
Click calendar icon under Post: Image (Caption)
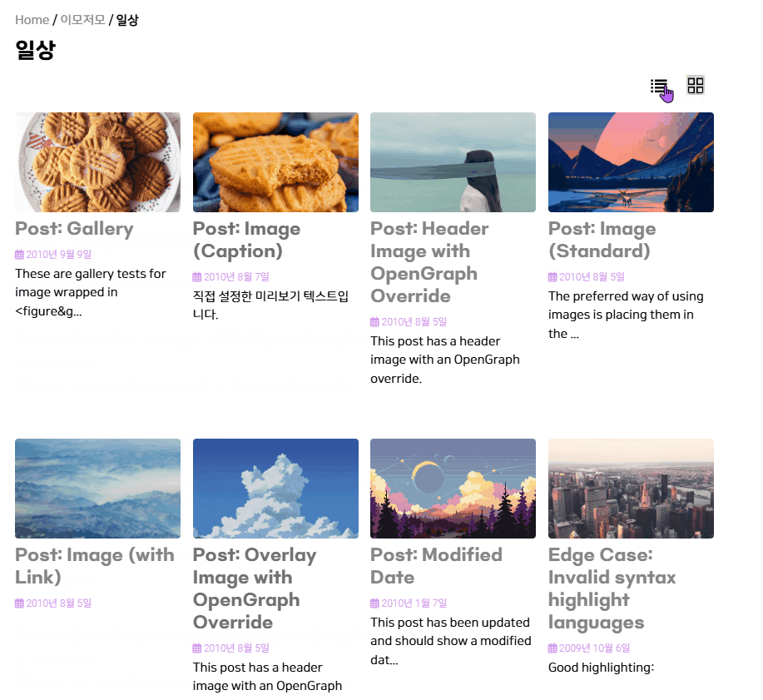(197, 277)
